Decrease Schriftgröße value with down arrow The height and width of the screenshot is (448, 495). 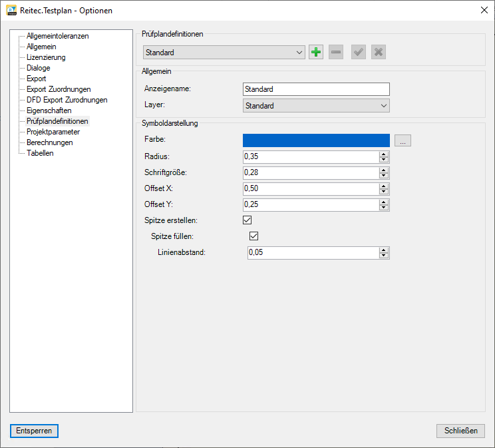[384, 176]
